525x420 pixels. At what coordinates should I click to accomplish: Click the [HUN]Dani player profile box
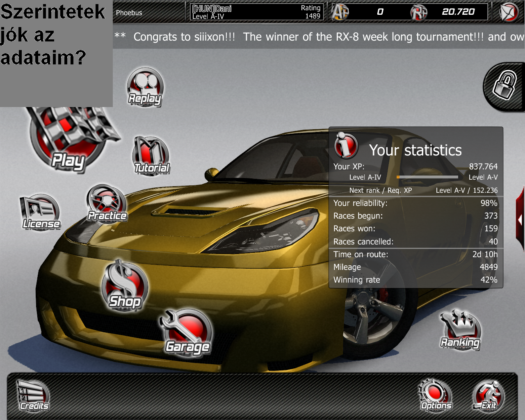(257, 12)
